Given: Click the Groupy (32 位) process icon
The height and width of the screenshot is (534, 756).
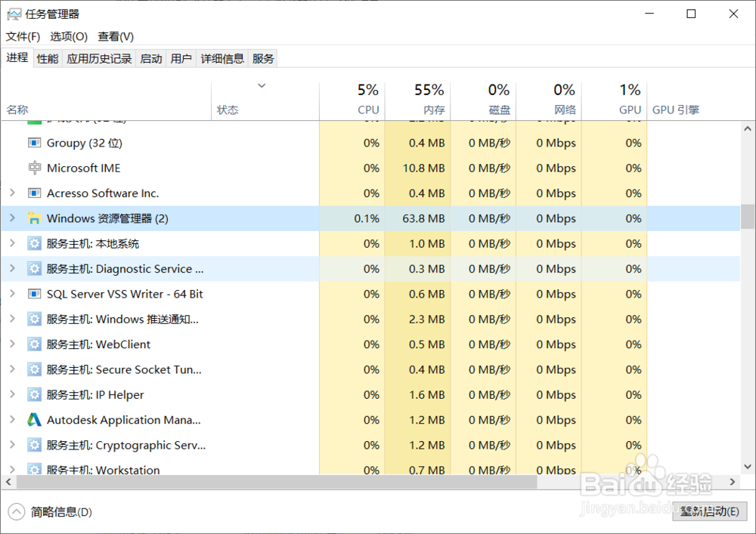Looking at the screenshot, I should pyautogui.click(x=34, y=143).
